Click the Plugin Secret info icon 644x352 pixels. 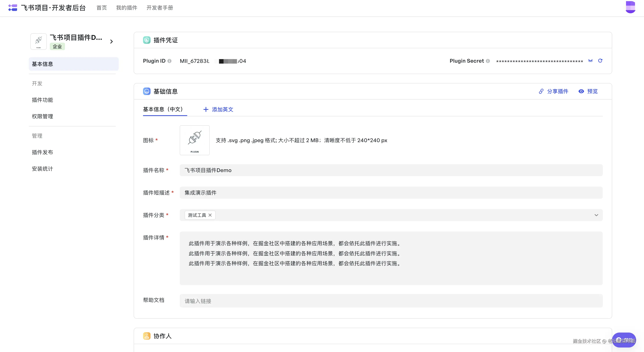[488, 61]
